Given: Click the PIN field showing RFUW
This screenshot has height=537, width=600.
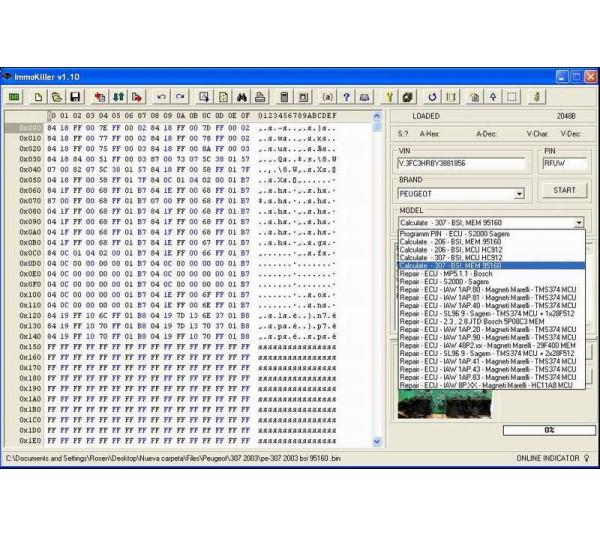Looking at the screenshot, I should coord(563,163).
